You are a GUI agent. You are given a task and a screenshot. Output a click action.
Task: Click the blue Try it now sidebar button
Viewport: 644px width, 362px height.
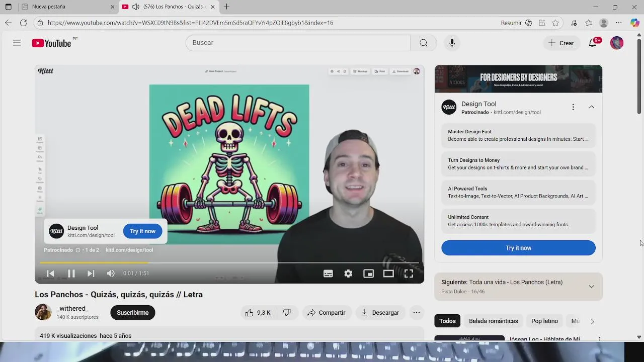tap(518, 248)
